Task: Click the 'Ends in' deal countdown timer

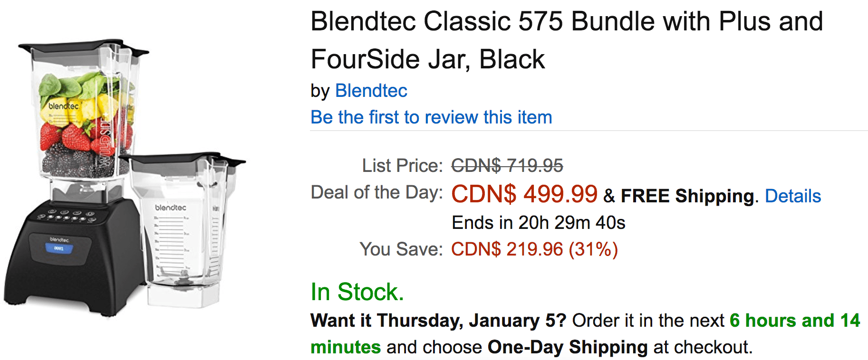Action: click(539, 223)
